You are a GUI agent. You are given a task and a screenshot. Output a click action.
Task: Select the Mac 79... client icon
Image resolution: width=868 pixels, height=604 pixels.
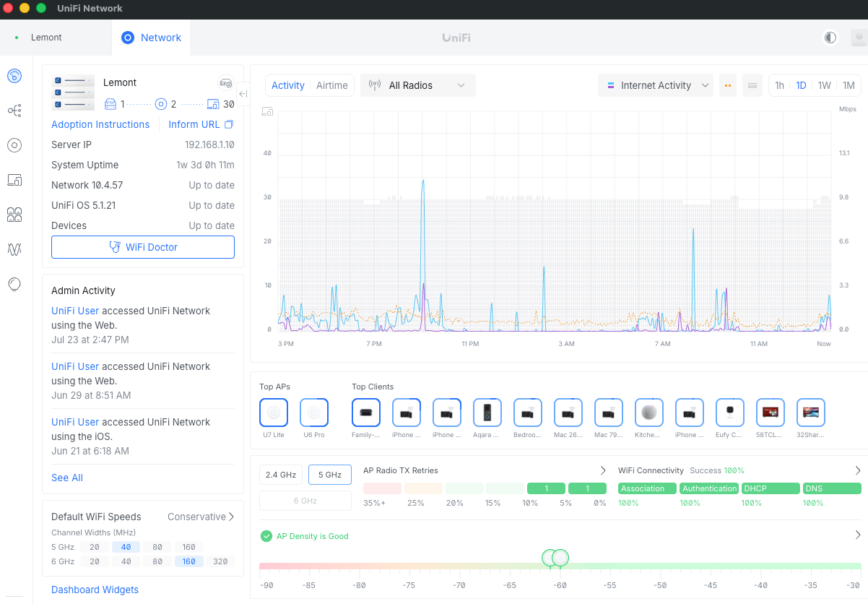(609, 413)
